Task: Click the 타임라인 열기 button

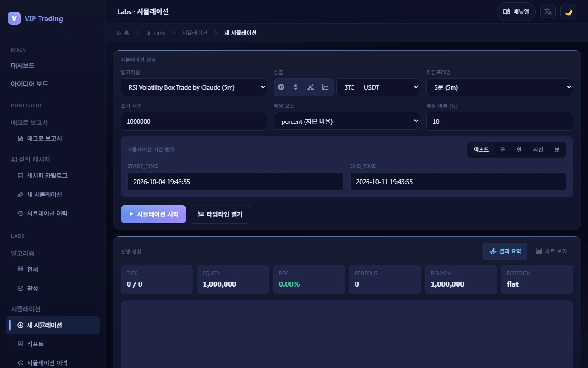Action: [x=220, y=214]
